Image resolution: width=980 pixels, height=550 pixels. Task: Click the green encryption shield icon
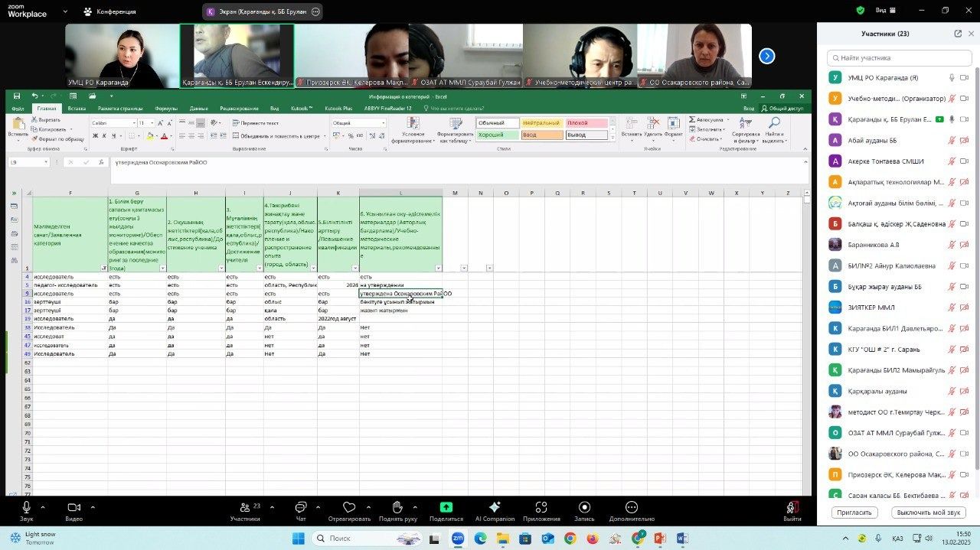(x=861, y=11)
